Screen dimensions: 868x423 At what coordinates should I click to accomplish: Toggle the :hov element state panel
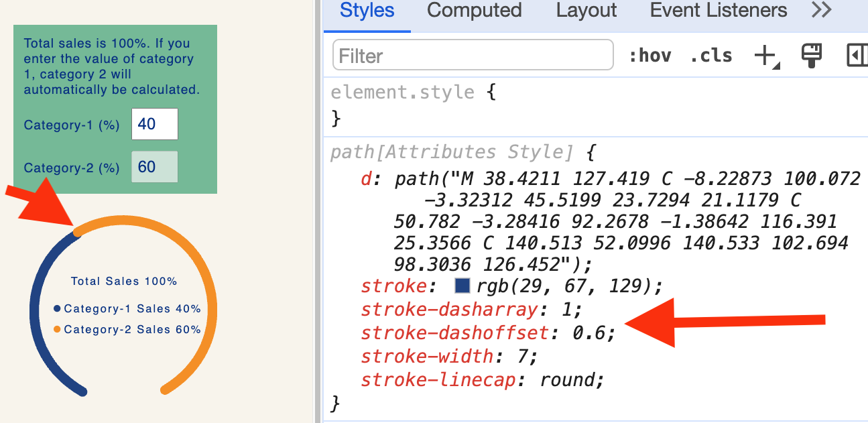pos(649,56)
